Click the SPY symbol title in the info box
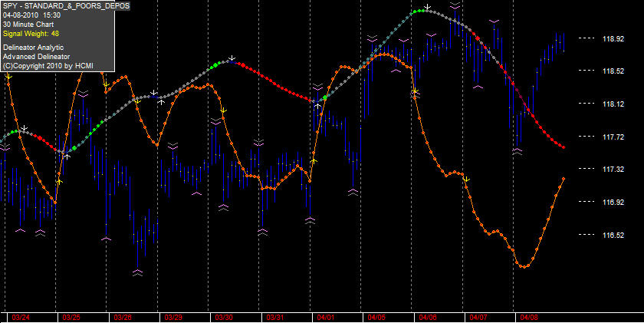The height and width of the screenshot is (323, 644). point(66,6)
